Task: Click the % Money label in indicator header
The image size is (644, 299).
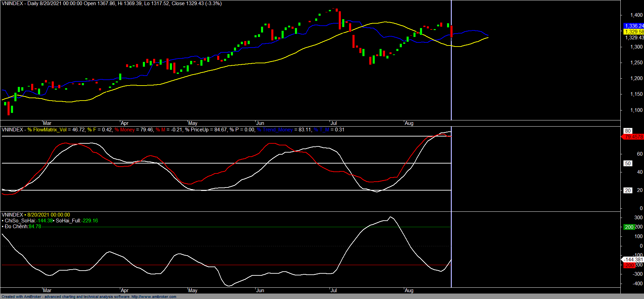Action: pos(125,130)
